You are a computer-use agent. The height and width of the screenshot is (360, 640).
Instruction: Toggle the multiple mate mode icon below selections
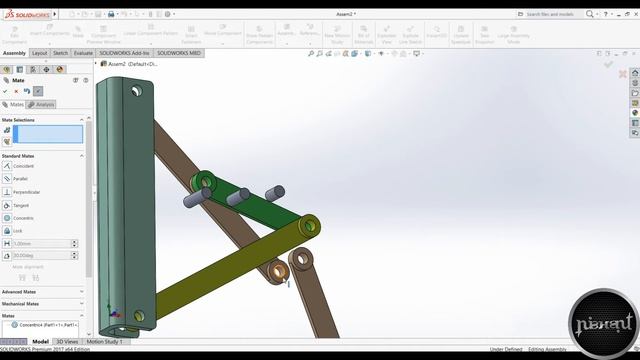point(7,142)
